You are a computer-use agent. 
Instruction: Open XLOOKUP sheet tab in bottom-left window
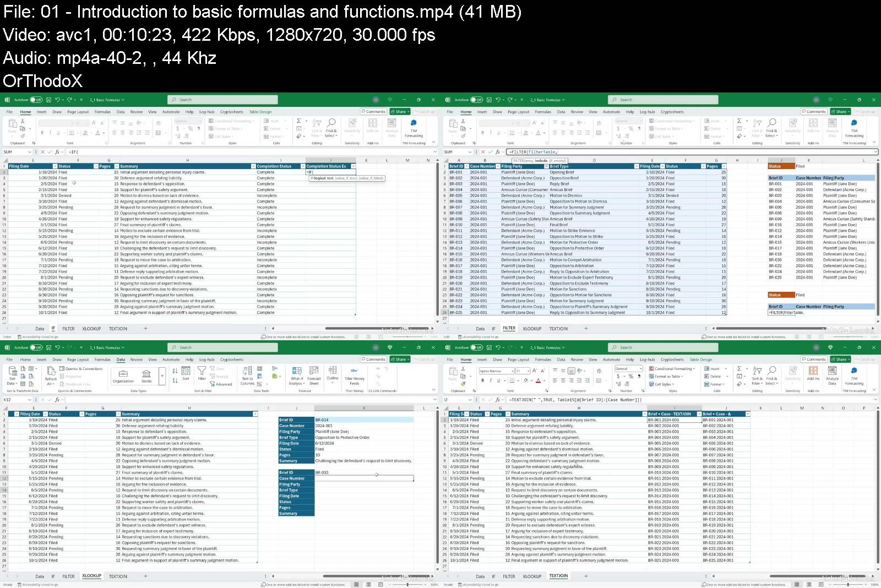(x=91, y=576)
